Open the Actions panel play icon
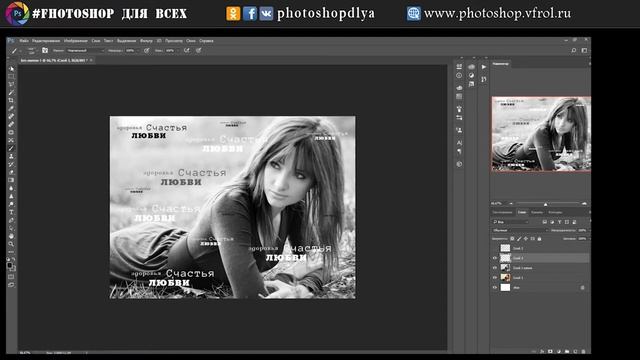 484,67
